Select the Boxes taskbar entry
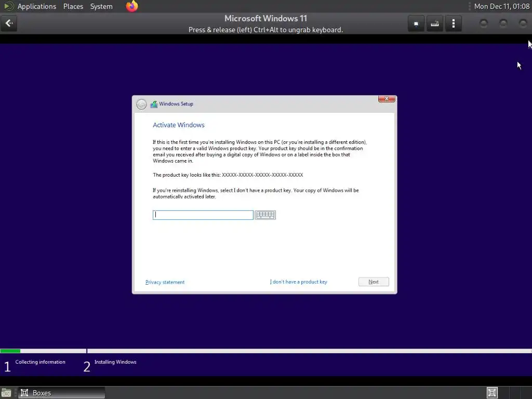Screen dimensions: 532x399 61,393
